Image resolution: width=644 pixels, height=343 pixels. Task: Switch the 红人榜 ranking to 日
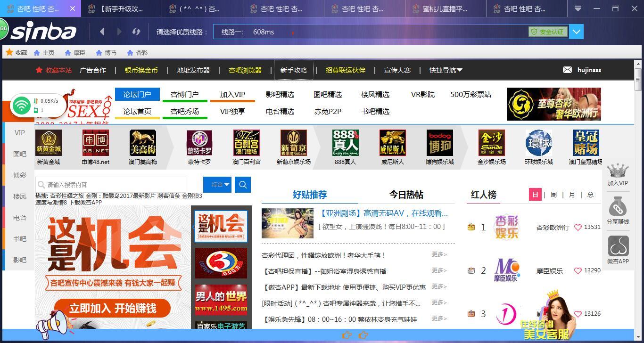click(535, 195)
